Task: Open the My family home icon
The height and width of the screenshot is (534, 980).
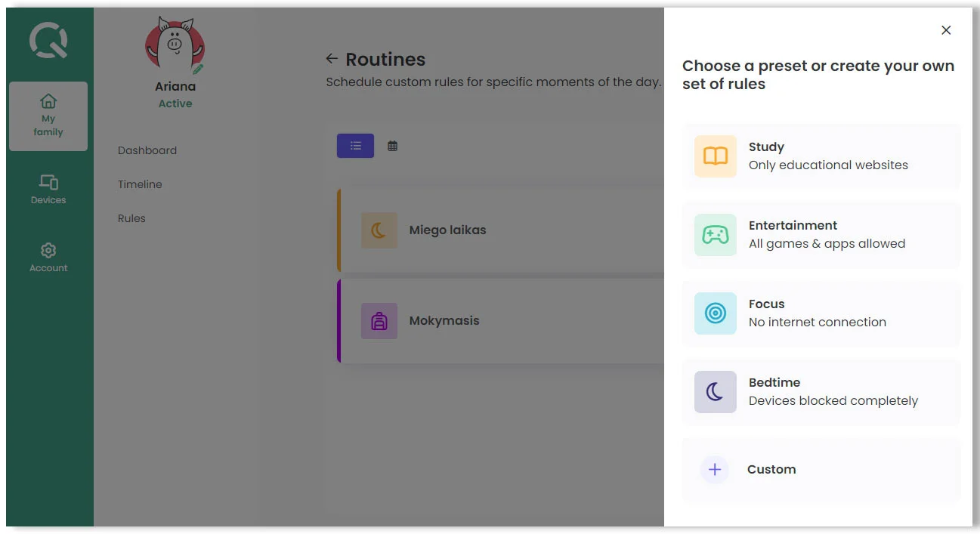Action: point(48,101)
